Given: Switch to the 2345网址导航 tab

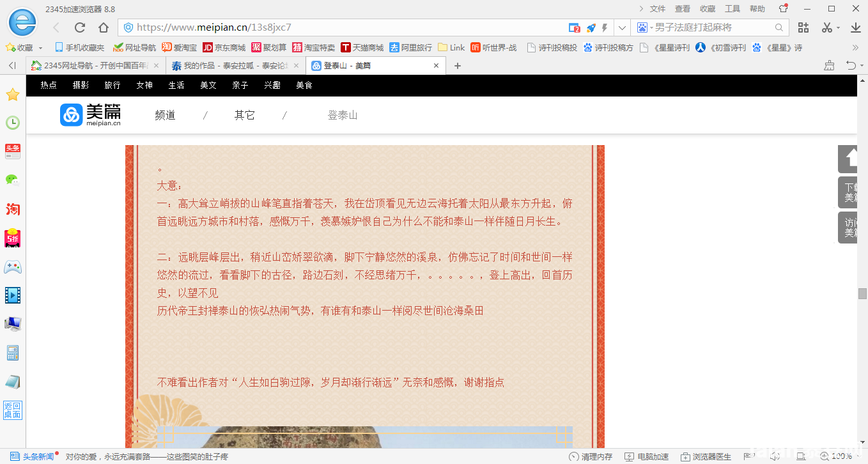Looking at the screenshot, I should 95,65.
